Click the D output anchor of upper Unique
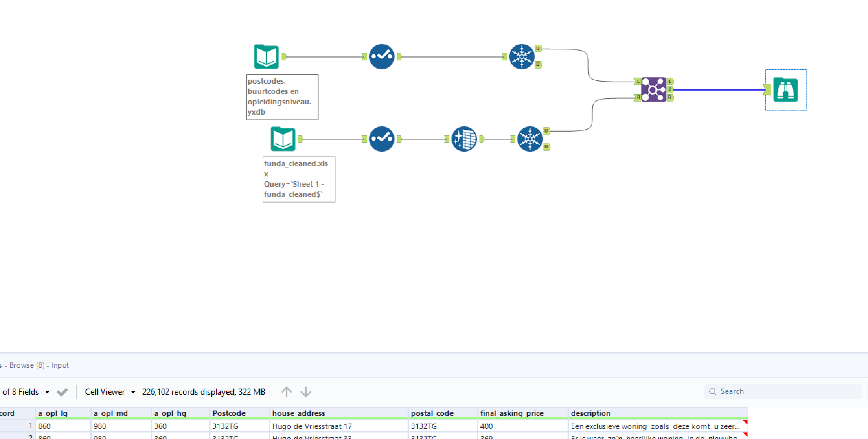868x439 pixels. 538,65
